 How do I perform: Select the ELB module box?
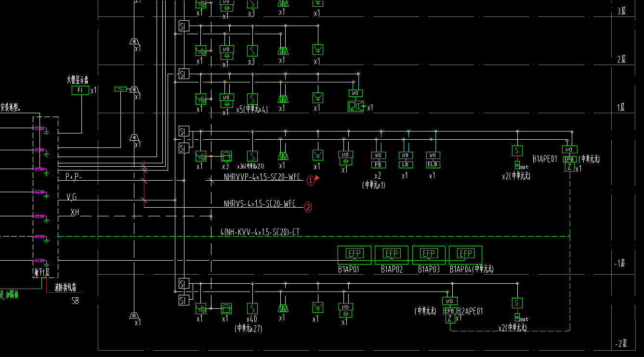click(x=433, y=164)
